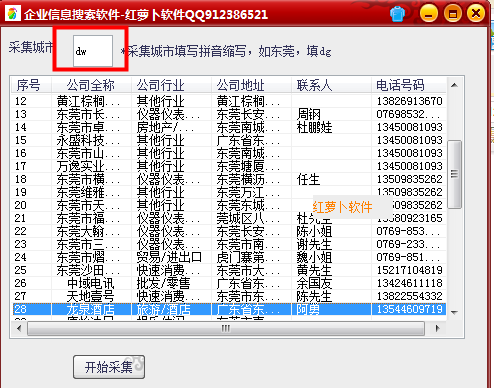Select 永盛科技 company in row 15
The image size is (494, 388).
[x=88, y=140]
